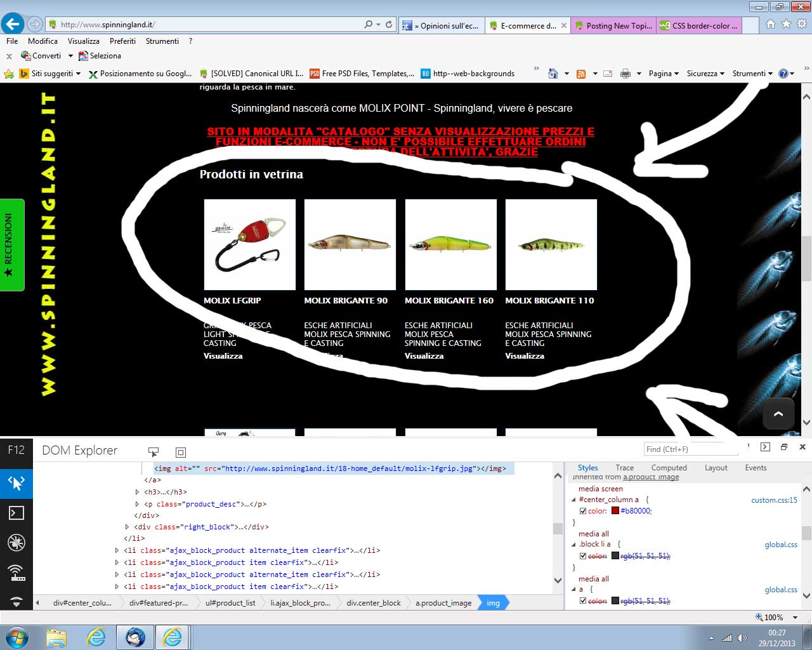Open the Start menu orb
Screen dimensions: 812x650
pyautogui.click(x=16, y=637)
